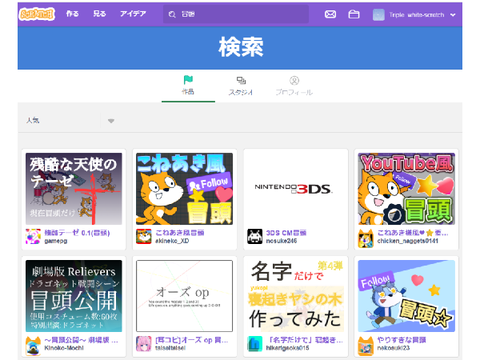480x360 pixels.
Task: Open [耳コピ]オーズ op title link
Action: [192, 340]
